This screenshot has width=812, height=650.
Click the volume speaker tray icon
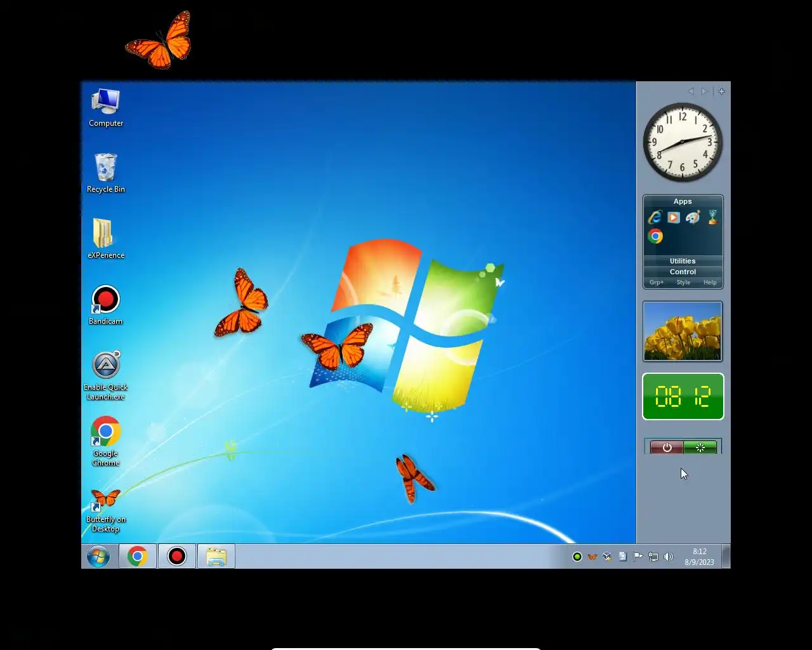click(669, 557)
